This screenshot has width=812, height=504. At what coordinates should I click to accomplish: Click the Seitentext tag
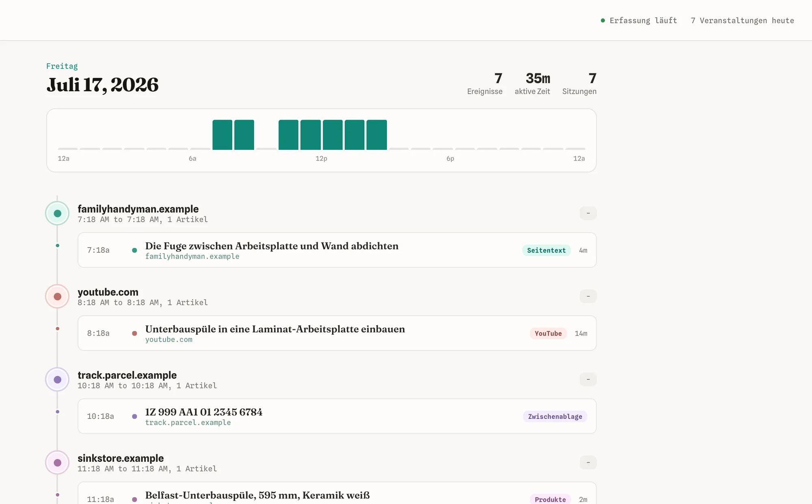[x=546, y=250]
